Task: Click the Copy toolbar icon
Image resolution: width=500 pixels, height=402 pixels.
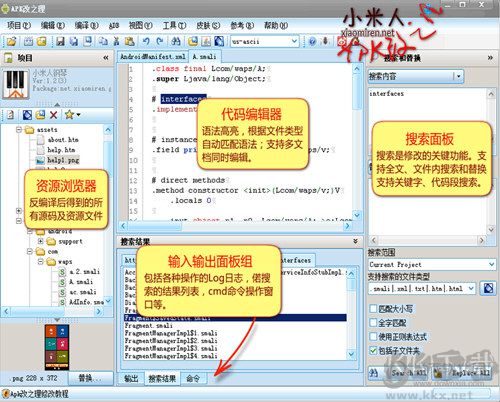Action: tap(103, 41)
